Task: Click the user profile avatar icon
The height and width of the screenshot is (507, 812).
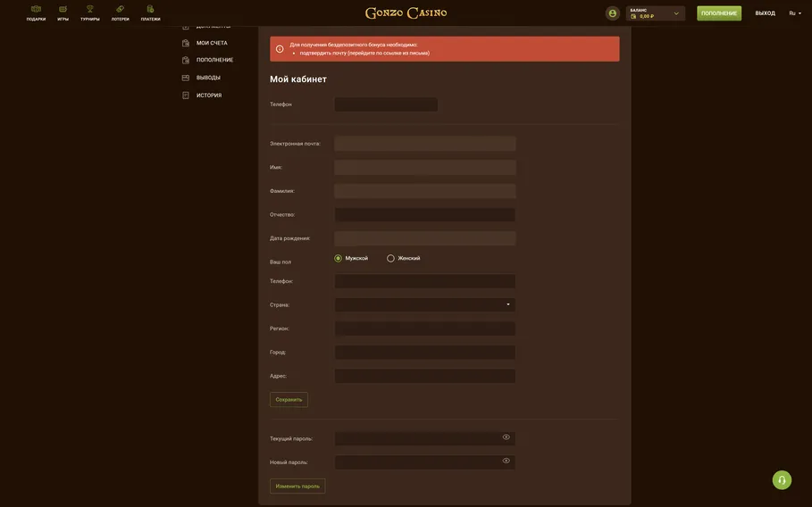Action: 612,13
